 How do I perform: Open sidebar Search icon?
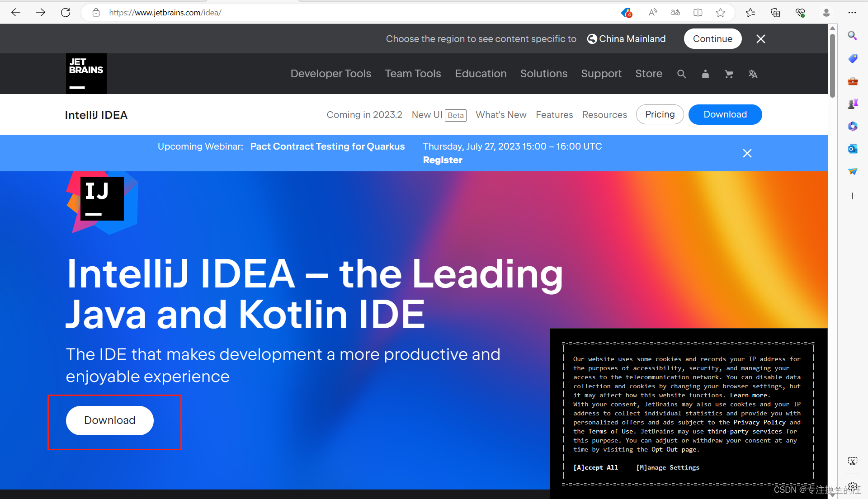point(853,35)
